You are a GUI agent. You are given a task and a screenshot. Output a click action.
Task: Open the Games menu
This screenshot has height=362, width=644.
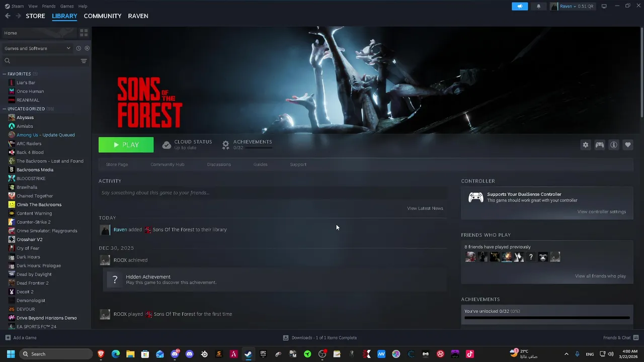click(x=67, y=6)
